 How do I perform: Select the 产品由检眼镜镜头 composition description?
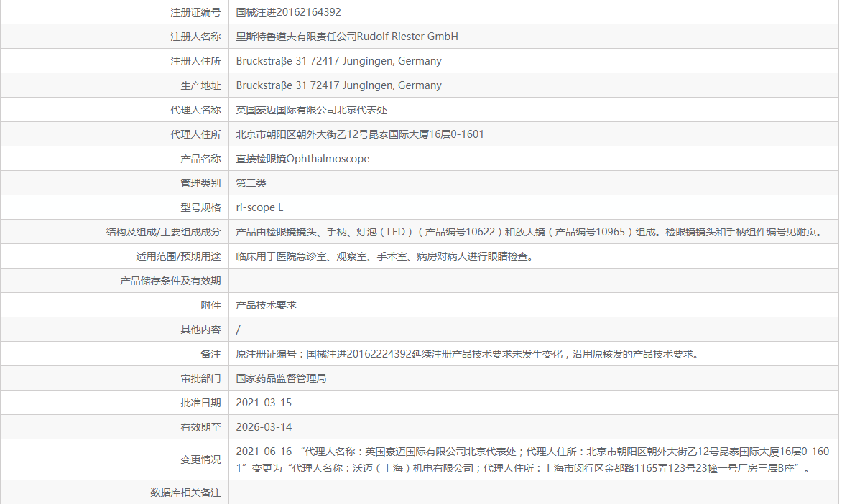tap(530, 232)
